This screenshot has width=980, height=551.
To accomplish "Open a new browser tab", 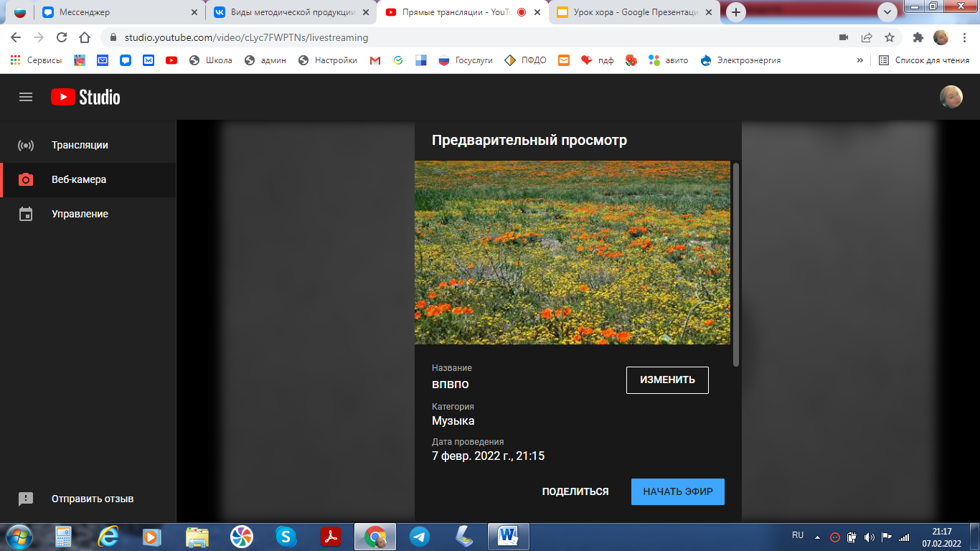I will point(736,12).
